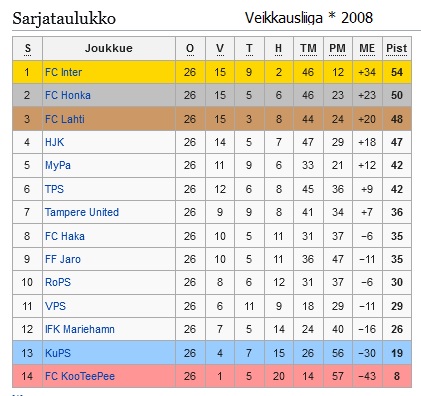Click the FC KooTeePee link

click(80, 376)
